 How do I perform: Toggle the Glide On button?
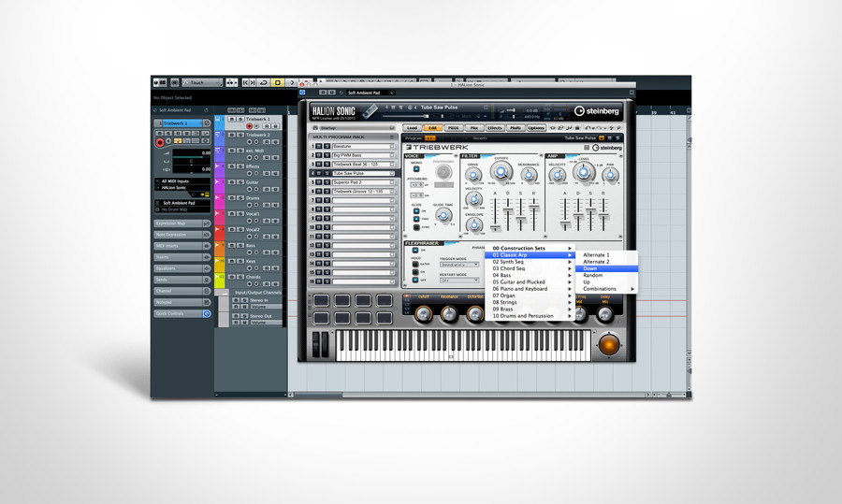click(x=416, y=211)
